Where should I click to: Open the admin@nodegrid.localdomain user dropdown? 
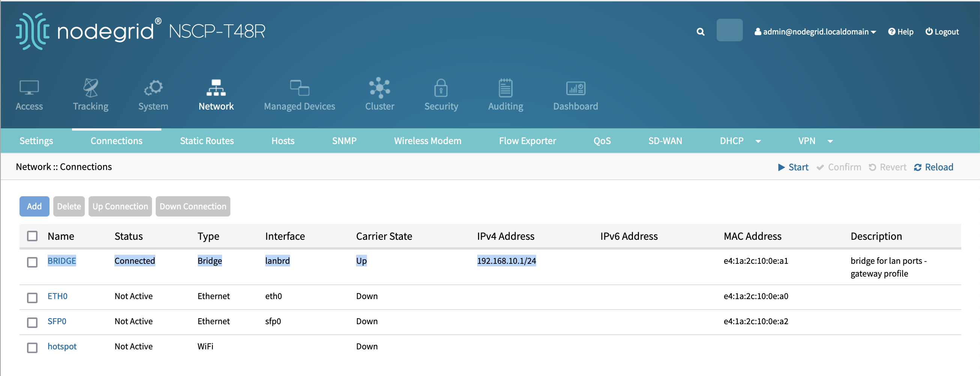815,32
